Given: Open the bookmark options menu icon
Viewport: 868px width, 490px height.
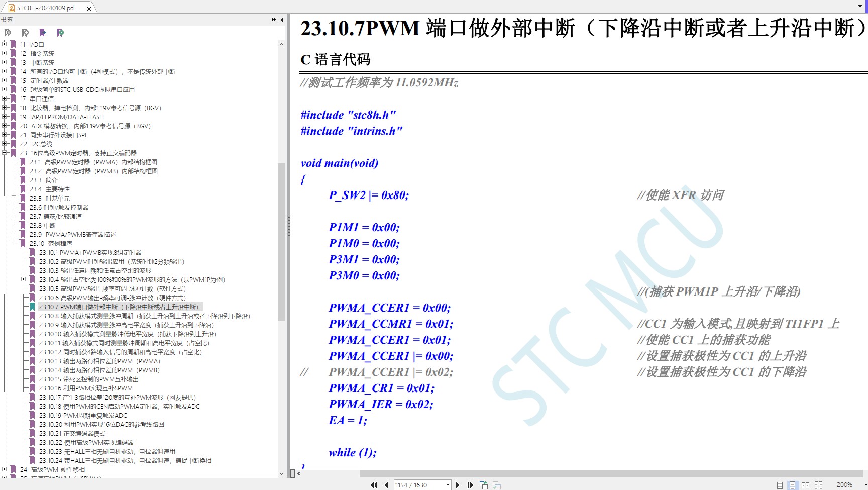Looking at the screenshot, I should tap(60, 33).
